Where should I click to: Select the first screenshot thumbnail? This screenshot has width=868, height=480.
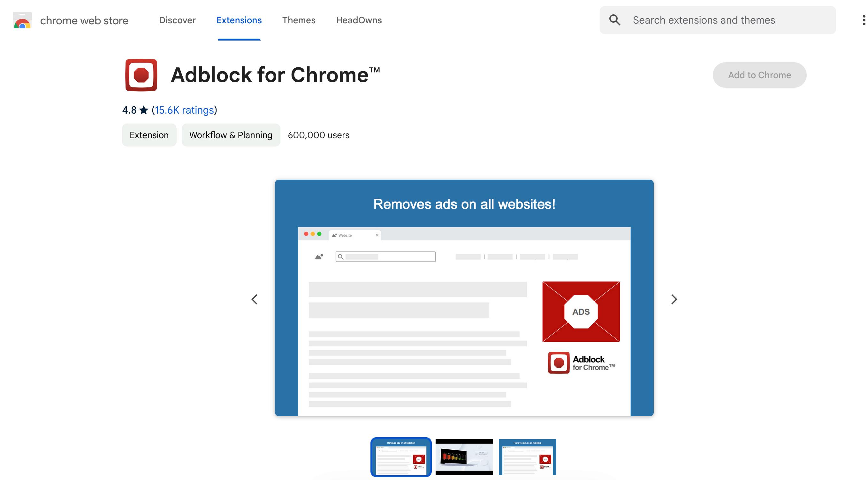click(x=401, y=457)
